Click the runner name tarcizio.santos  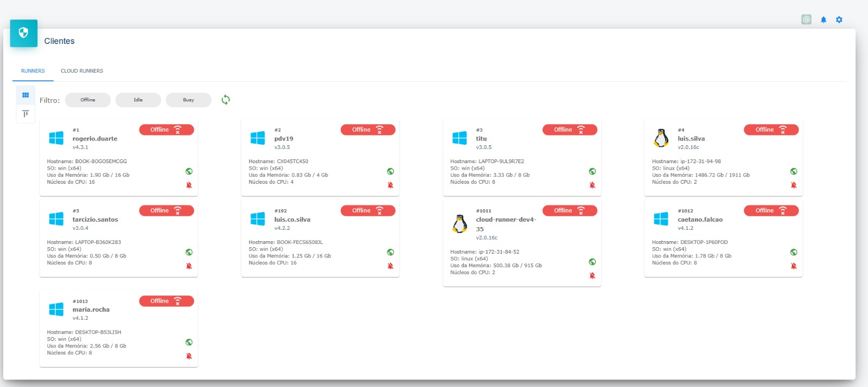[x=95, y=220]
